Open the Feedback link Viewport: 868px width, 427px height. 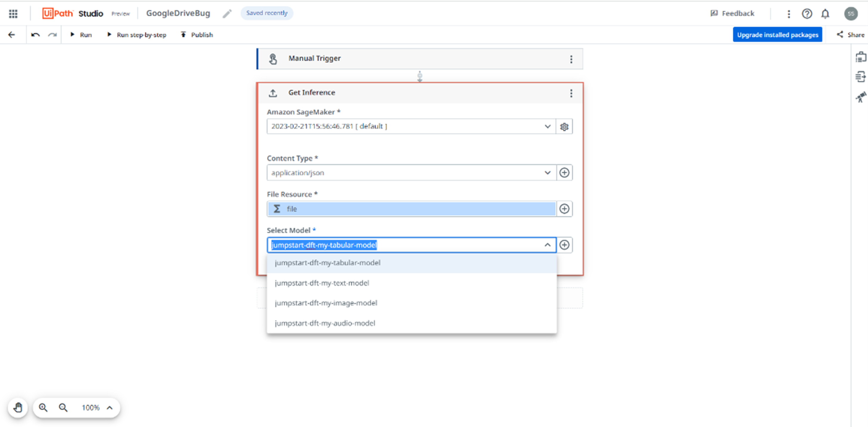pyautogui.click(x=733, y=13)
